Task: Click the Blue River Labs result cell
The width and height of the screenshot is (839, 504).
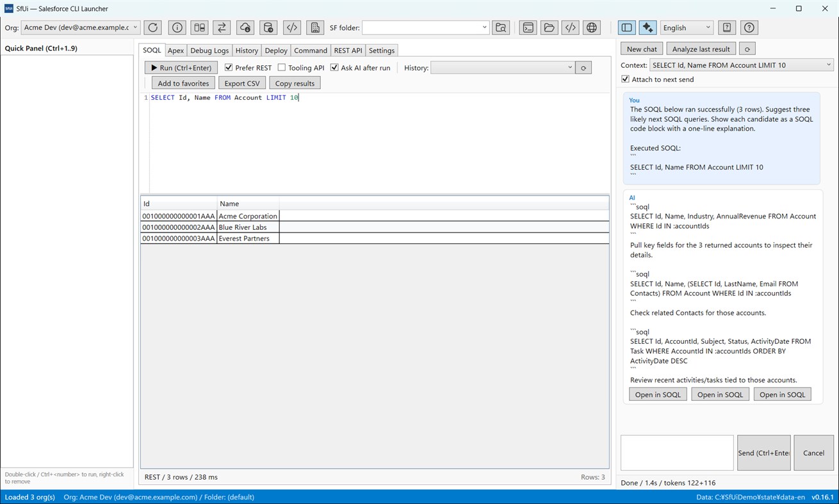Action: 248,227
